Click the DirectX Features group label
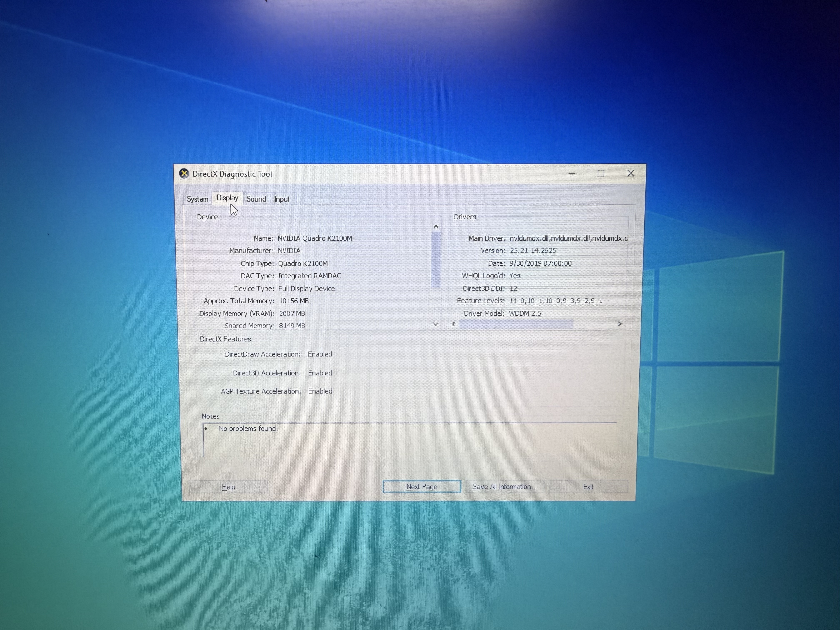Screen dimensions: 840x630 coord(226,339)
